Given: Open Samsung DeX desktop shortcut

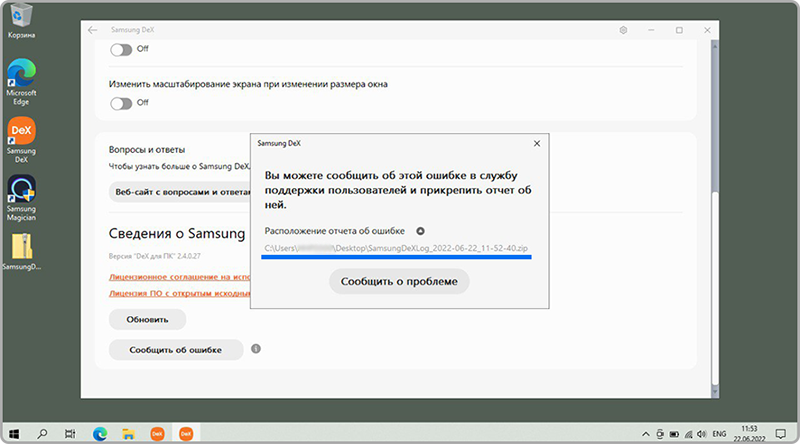Looking at the screenshot, I should pyautogui.click(x=21, y=140).
